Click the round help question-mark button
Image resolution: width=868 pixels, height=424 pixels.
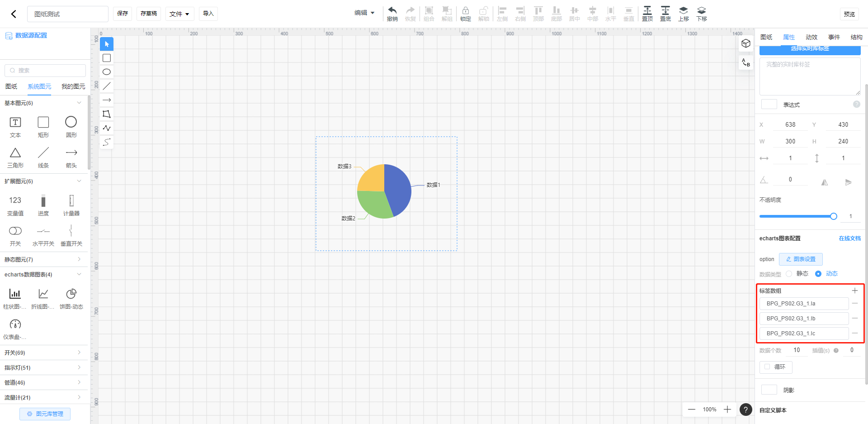pos(746,410)
